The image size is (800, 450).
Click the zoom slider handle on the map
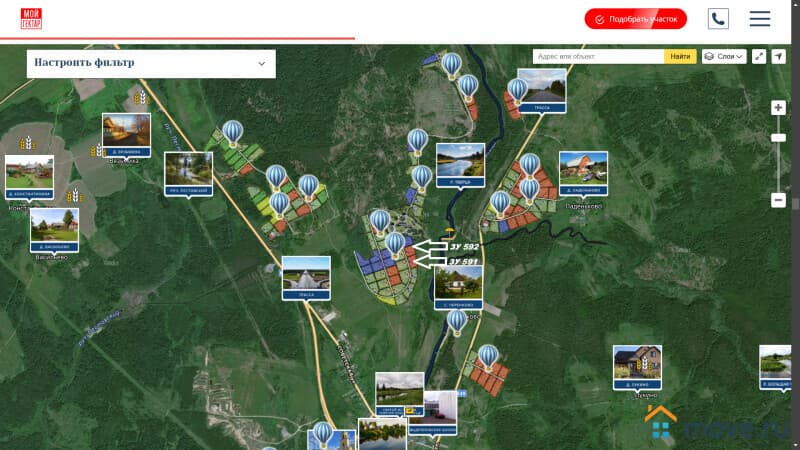pyautogui.click(x=778, y=138)
